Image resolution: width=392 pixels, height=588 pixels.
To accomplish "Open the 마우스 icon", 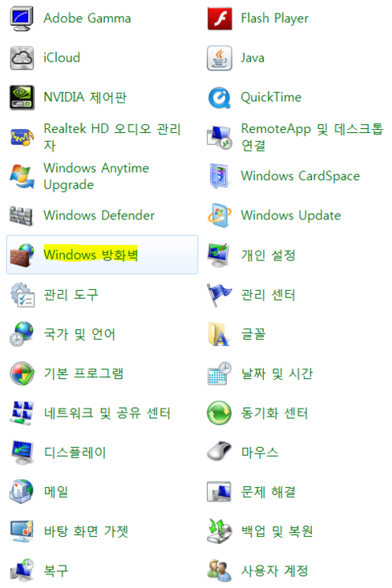I will [x=220, y=451].
